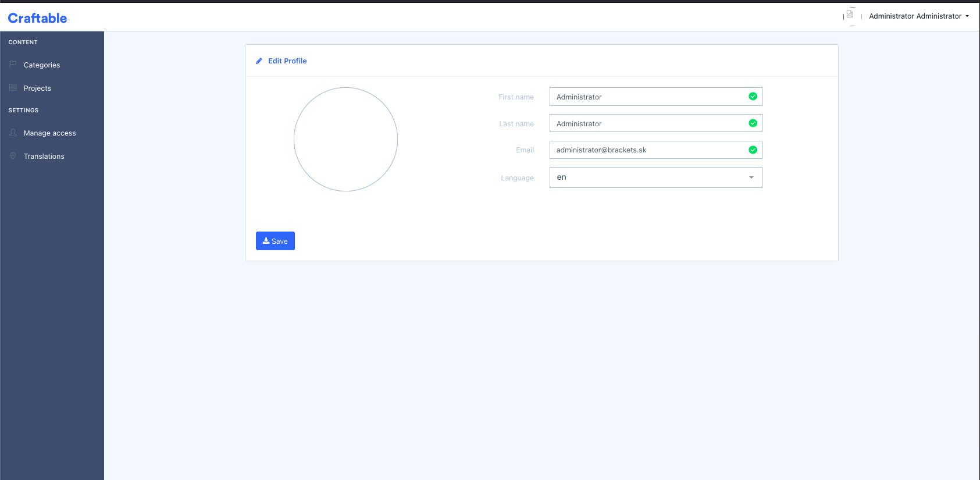Focus the First name input field

(655, 97)
